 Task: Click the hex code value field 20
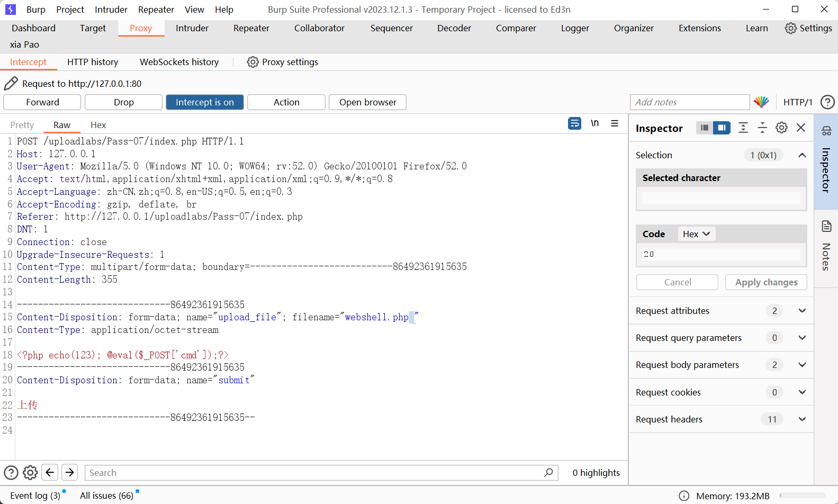721,254
